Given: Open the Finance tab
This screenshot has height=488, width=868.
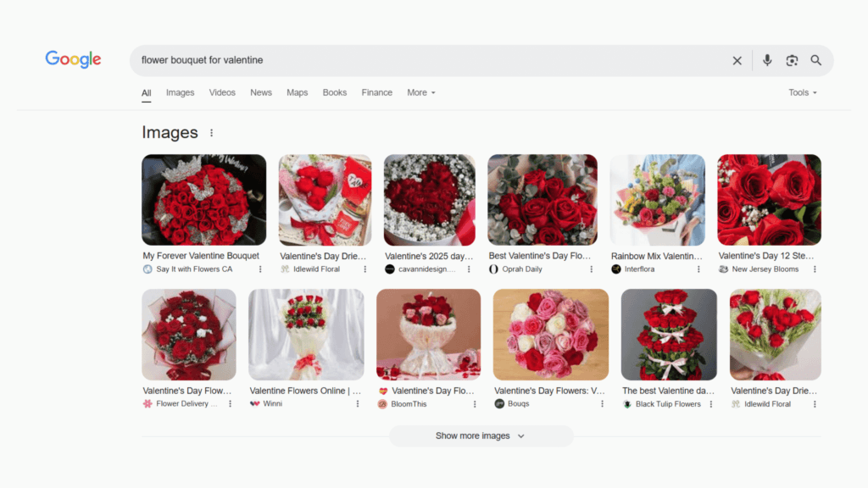Looking at the screenshot, I should click(x=377, y=92).
